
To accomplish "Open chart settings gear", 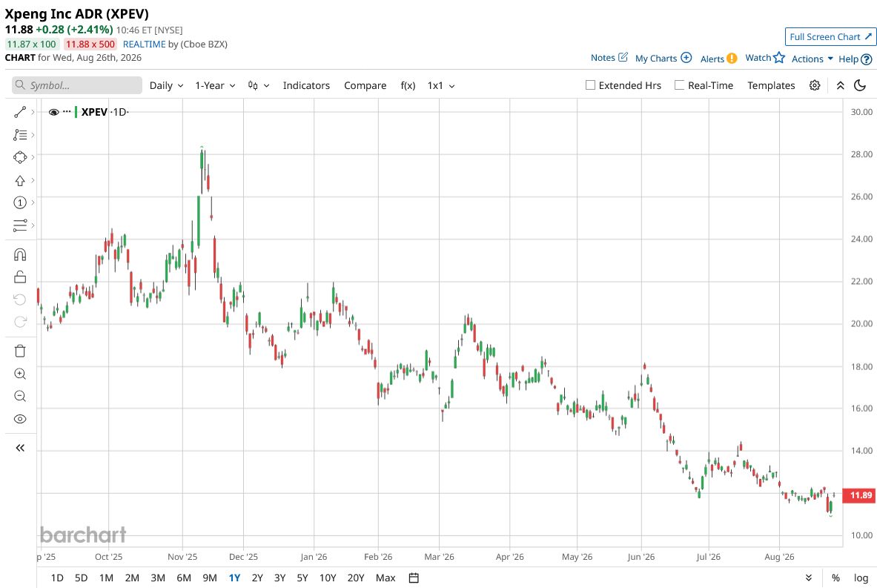I will (x=815, y=85).
